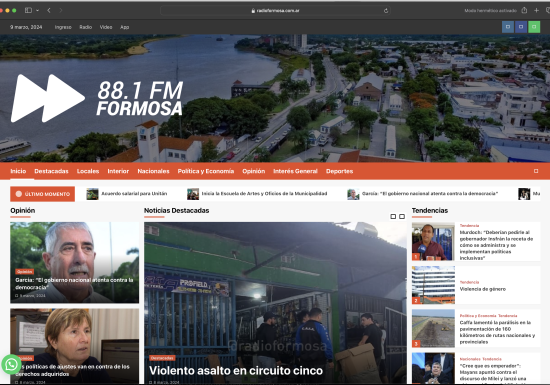This screenshot has width=550, height=385.
Task: Reload the page with the refresh icon
Action: (x=386, y=11)
